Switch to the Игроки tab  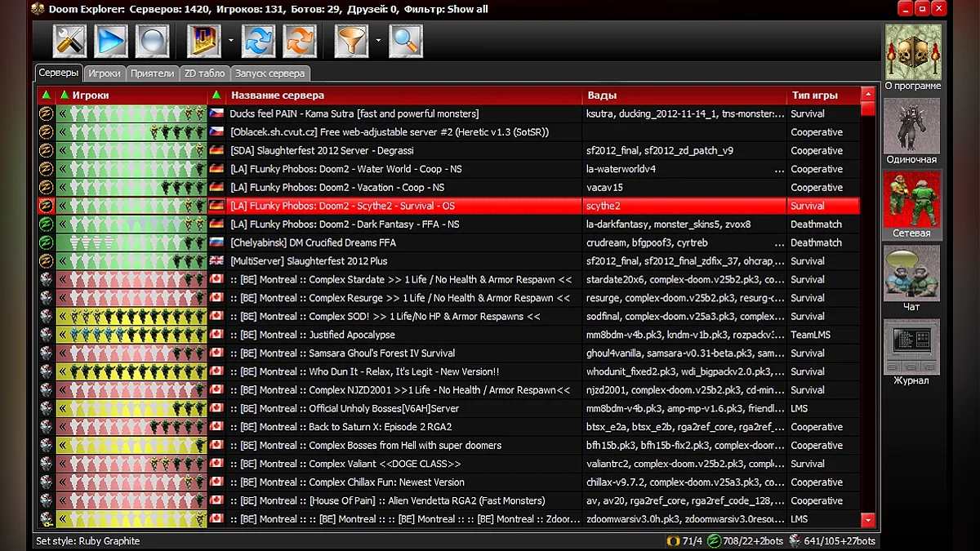click(x=105, y=73)
